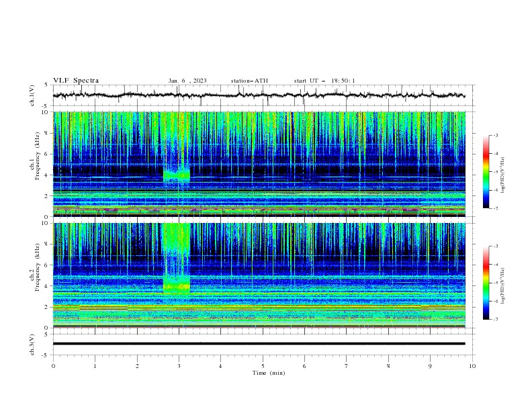Click the "Time (min)" x-axis label
Image resolution: width=532 pixels, height=411 pixels.
(x=269, y=373)
